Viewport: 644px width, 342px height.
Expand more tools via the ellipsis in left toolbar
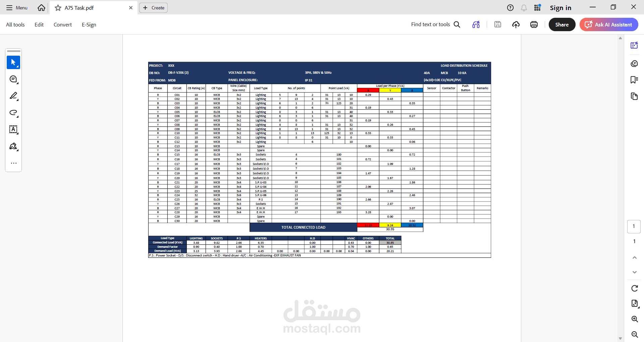(x=13, y=163)
